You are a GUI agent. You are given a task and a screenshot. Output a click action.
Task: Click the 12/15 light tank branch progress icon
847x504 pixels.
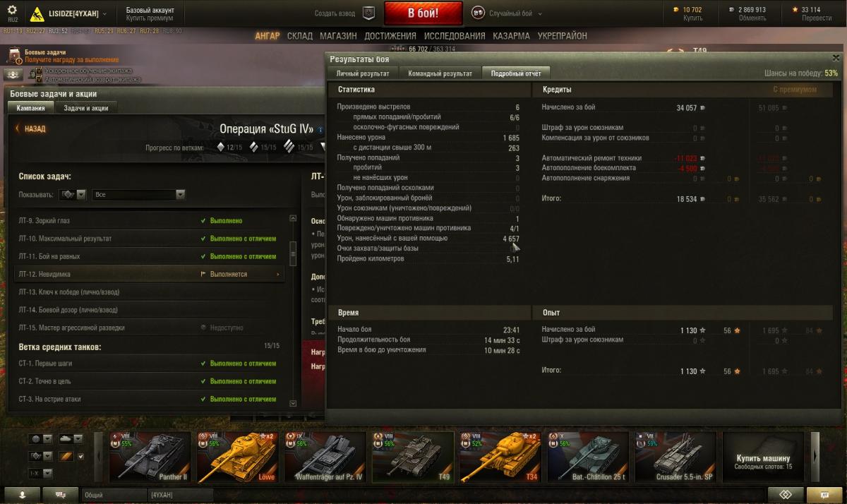(221, 147)
